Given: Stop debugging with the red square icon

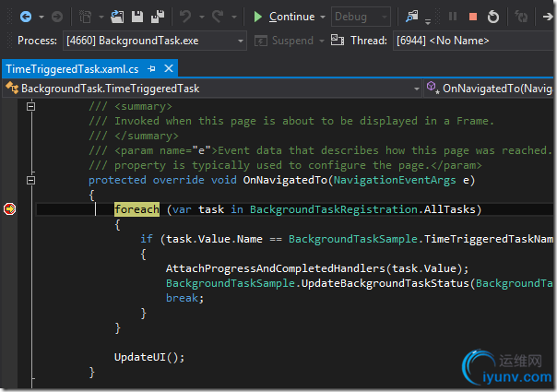Looking at the screenshot, I should point(473,17).
